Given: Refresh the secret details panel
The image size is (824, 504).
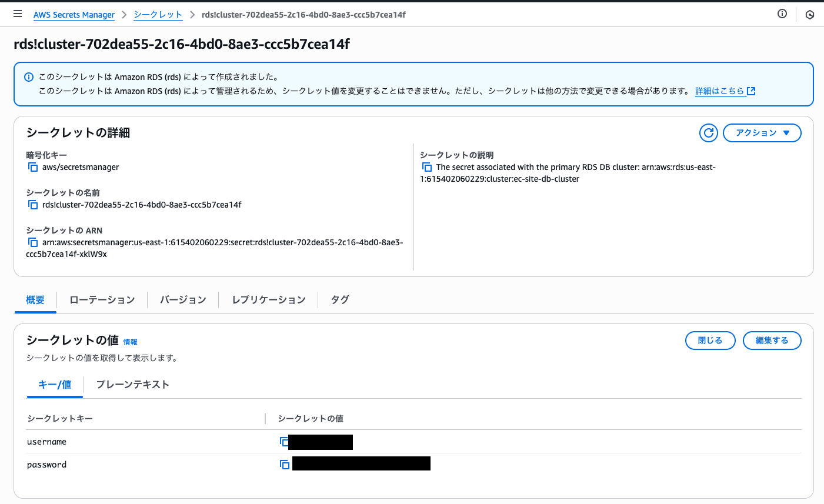Looking at the screenshot, I should [708, 133].
